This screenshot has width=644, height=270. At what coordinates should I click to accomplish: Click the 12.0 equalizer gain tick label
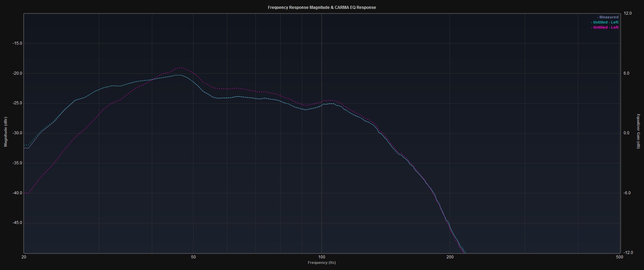click(x=627, y=13)
